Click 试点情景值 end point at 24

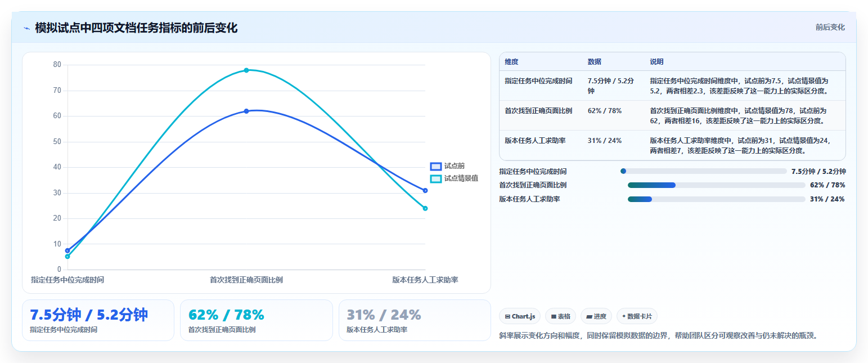425,209
